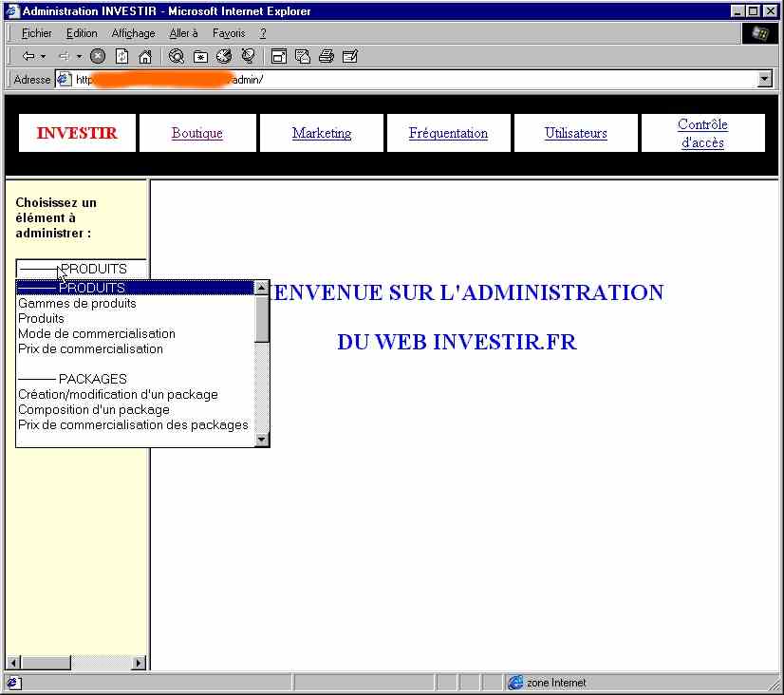Click the Adresse label
Image resolution: width=784 pixels, height=695 pixels.
click(32, 80)
